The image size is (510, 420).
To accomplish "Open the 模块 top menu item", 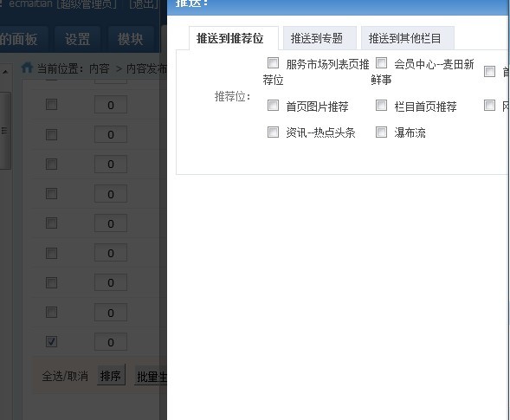I will click(x=130, y=39).
